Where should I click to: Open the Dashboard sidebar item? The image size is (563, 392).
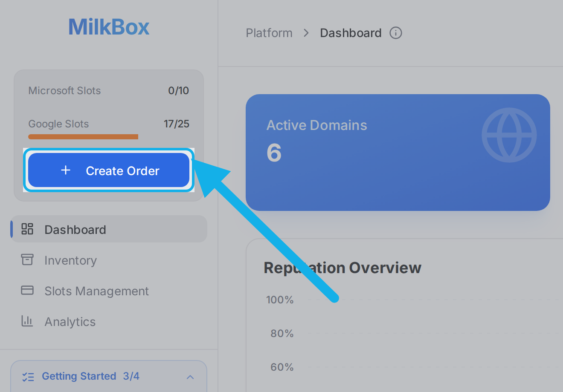[x=109, y=229]
